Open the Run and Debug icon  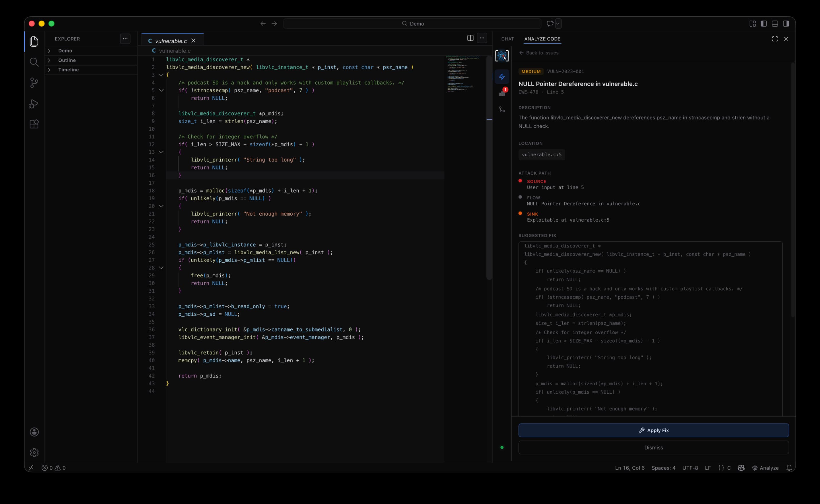pos(34,104)
